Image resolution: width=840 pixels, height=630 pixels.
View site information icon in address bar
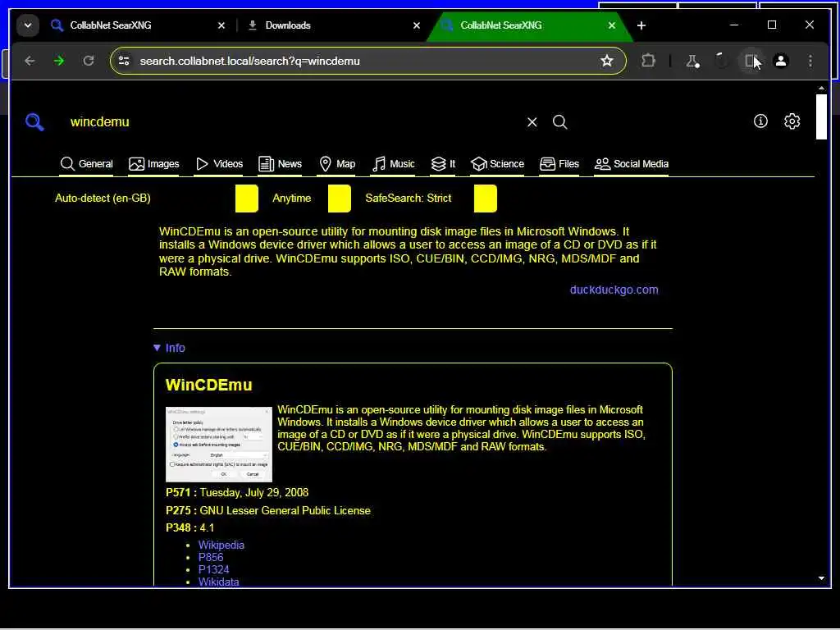(125, 61)
